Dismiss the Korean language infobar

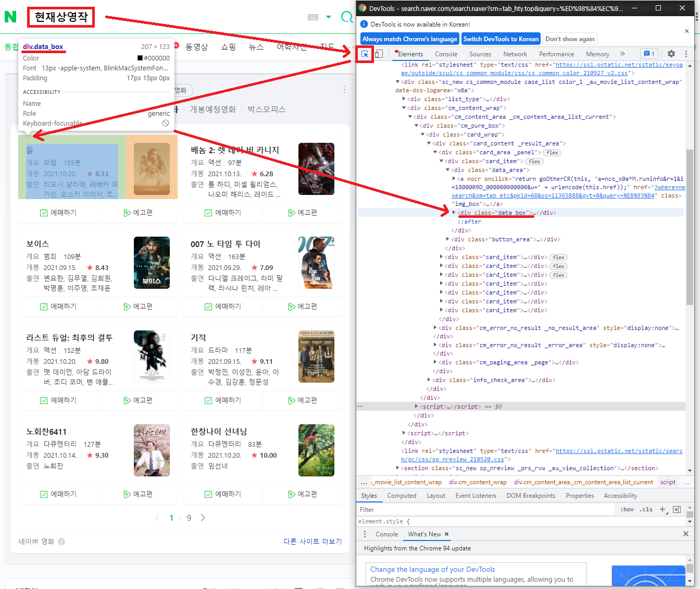tap(687, 31)
